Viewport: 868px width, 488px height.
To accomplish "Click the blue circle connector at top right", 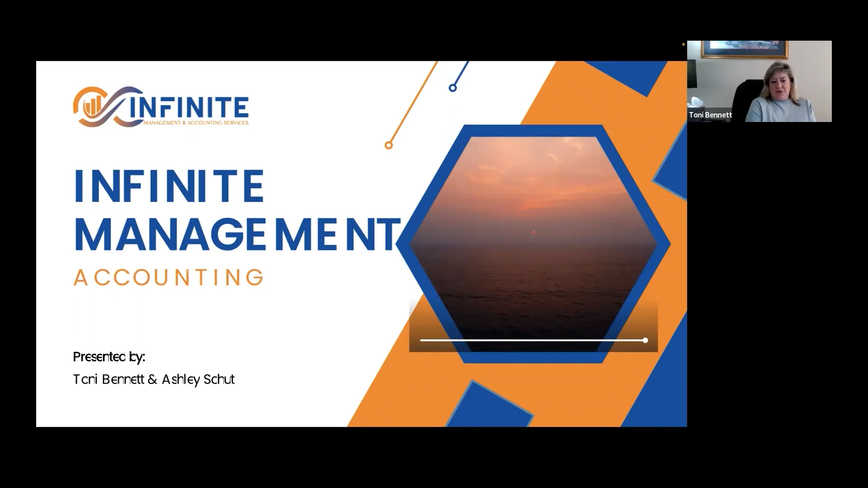I will (x=453, y=88).
